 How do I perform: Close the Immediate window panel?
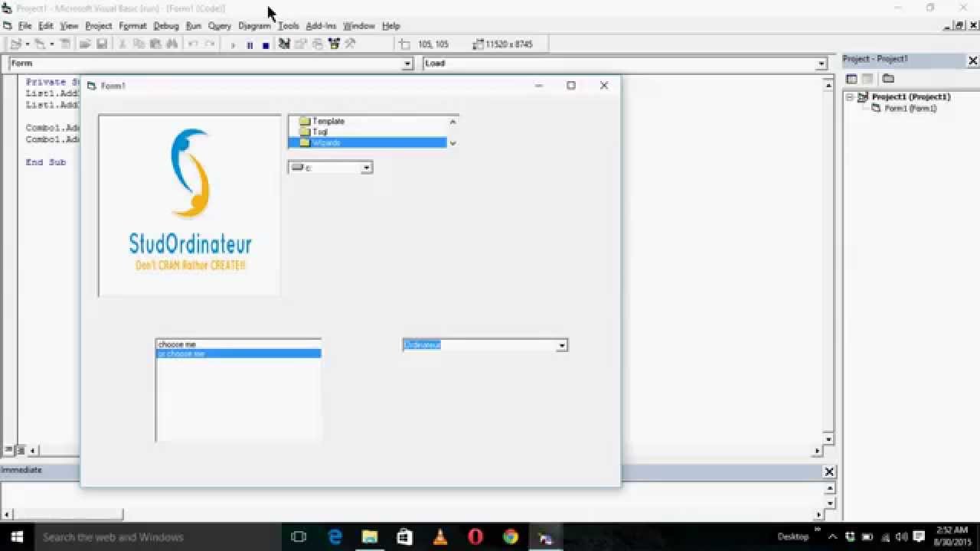coord(828,471)
